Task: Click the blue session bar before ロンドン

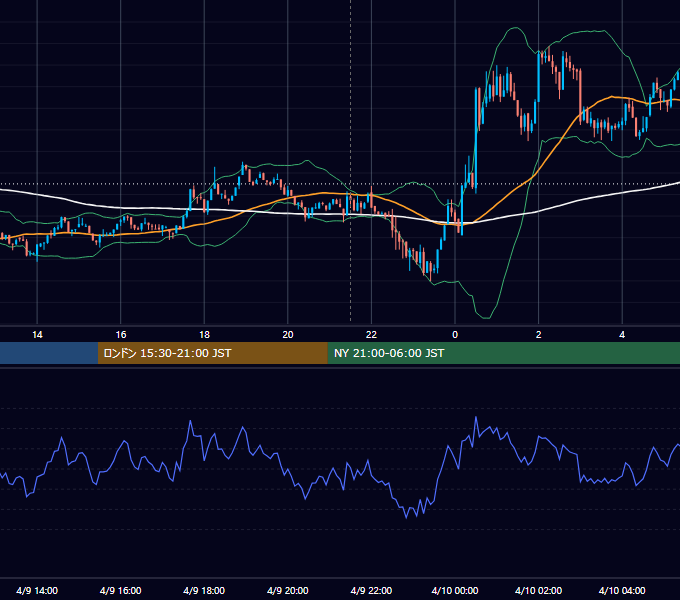Action: point(49,353)
